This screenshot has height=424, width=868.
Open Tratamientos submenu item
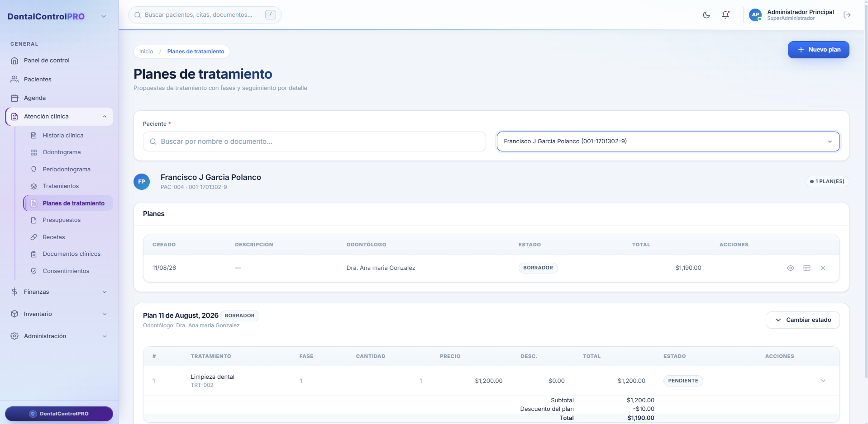pyautogui.click(x=68, y=186)
